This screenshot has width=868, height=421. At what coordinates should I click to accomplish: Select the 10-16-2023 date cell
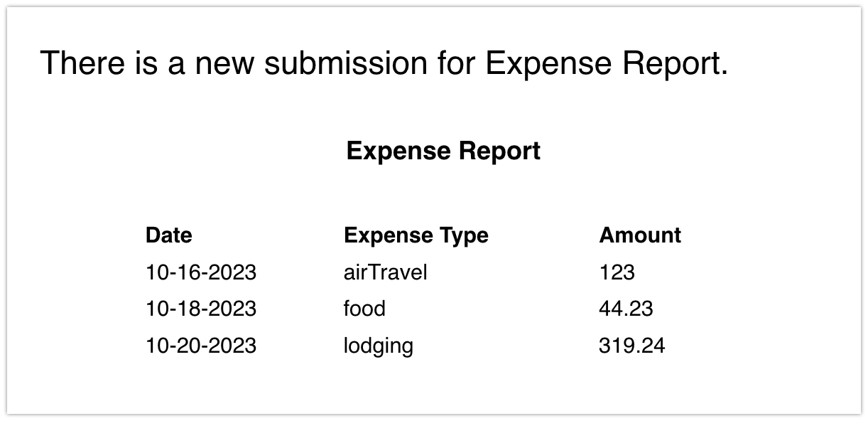point(200,272)
